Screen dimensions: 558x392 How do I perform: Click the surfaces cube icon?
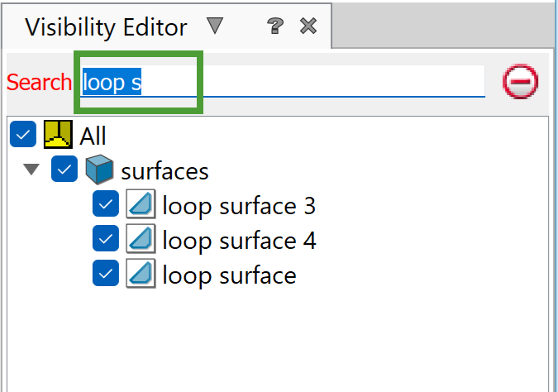[99, 170]
